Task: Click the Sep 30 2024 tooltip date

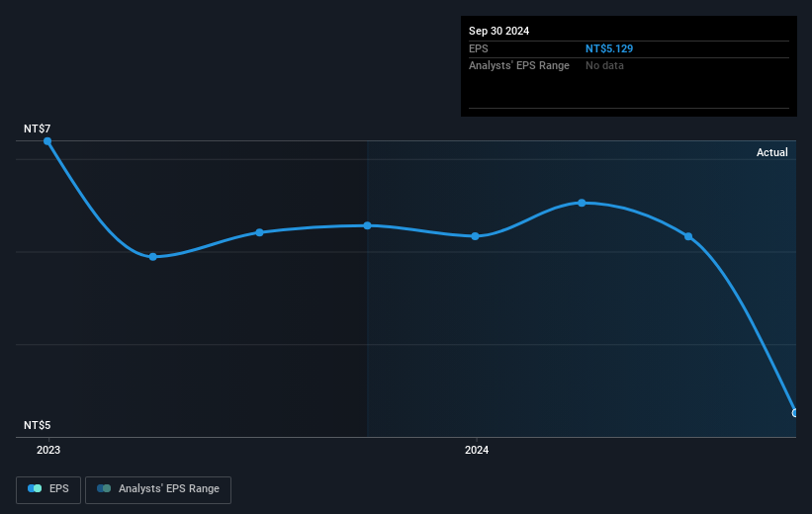Action: pyautogui.click(x=498, y=31)
